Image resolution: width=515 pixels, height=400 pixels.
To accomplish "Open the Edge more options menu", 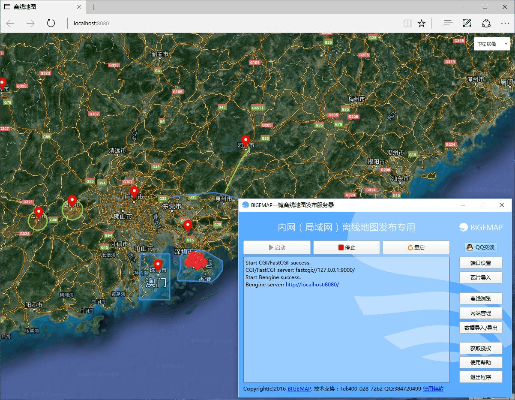I will [505, 23].
